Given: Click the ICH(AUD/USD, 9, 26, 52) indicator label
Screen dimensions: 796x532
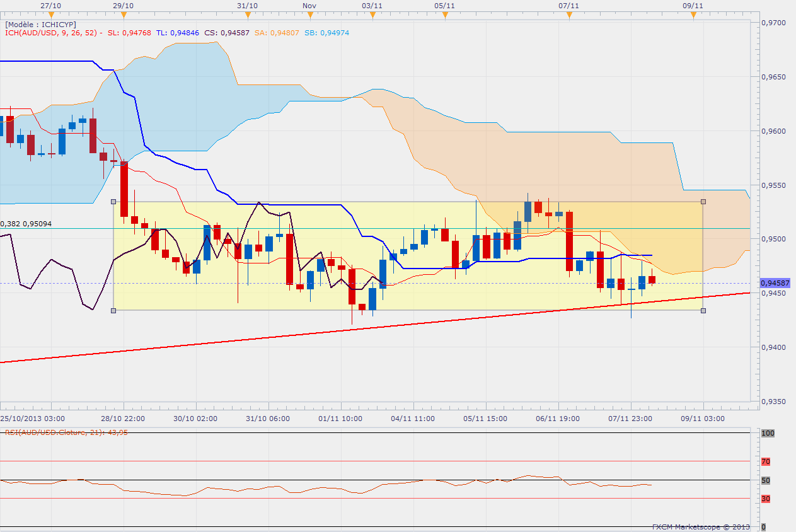Looking at the screenshot, I should (x=54, y=33).
